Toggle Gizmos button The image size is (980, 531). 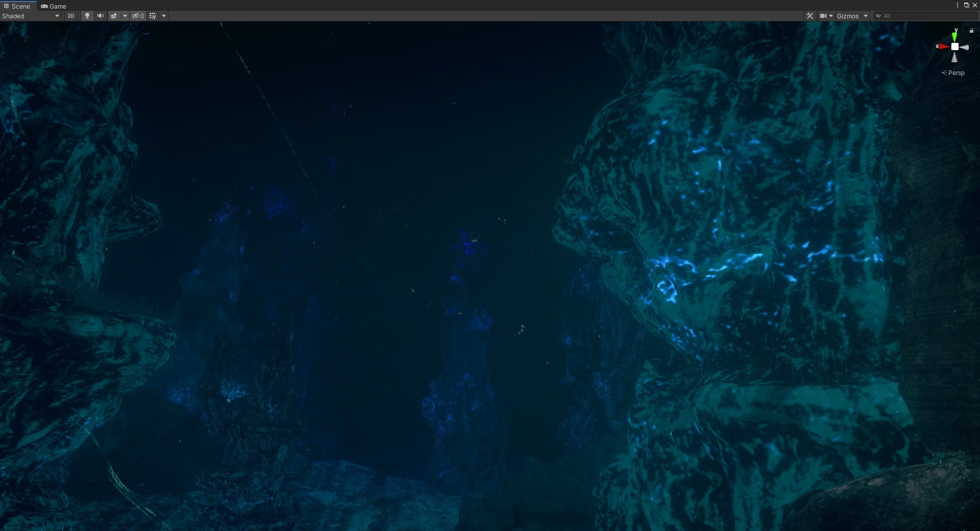(x=848, y=16)
